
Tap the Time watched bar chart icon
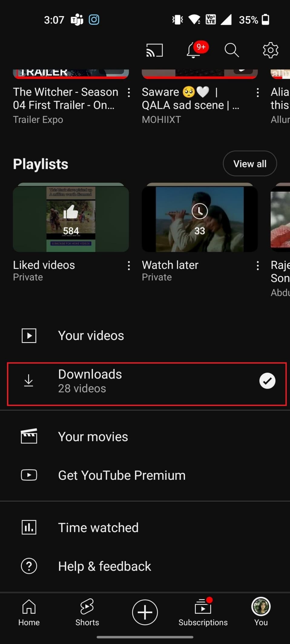click(29, 527)
